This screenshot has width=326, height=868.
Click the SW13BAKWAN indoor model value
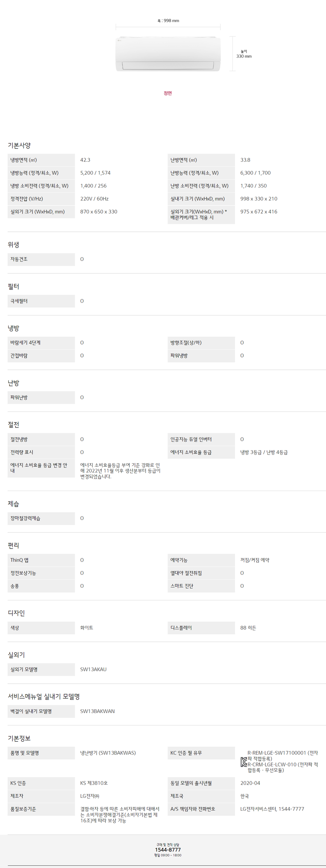coord(97,711)
